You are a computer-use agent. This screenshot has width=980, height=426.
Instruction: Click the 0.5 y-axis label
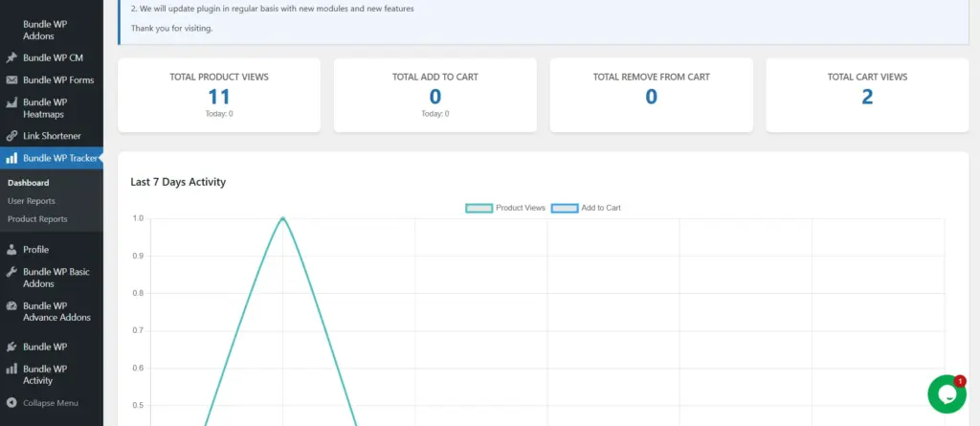click(138, 405)
